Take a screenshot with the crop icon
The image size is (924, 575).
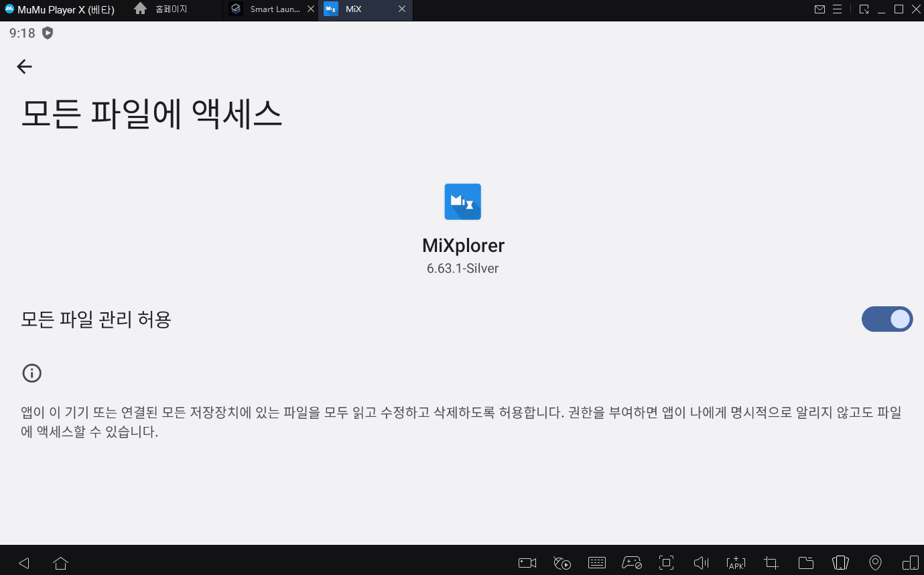(x=771, y=563)
